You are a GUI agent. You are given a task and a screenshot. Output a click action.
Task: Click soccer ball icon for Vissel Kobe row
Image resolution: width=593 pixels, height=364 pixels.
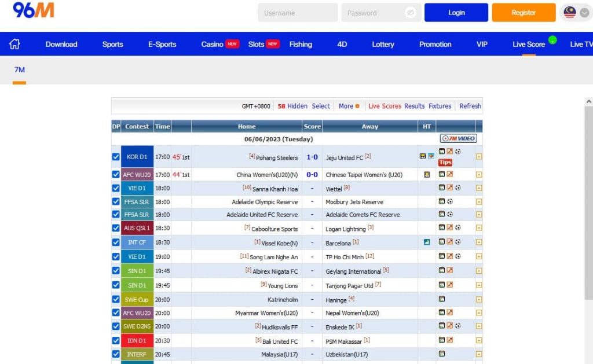pos(457,242)
